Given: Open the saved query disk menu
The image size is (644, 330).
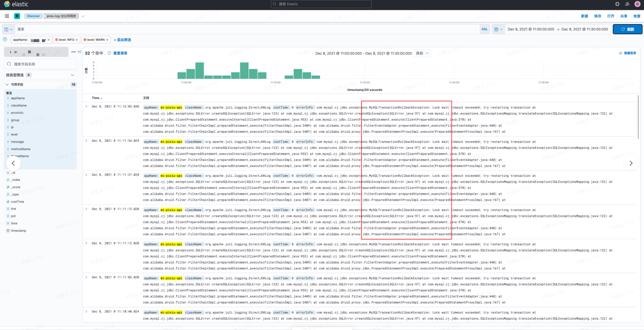Looking at the screenshot, I should tap(8, 29).
